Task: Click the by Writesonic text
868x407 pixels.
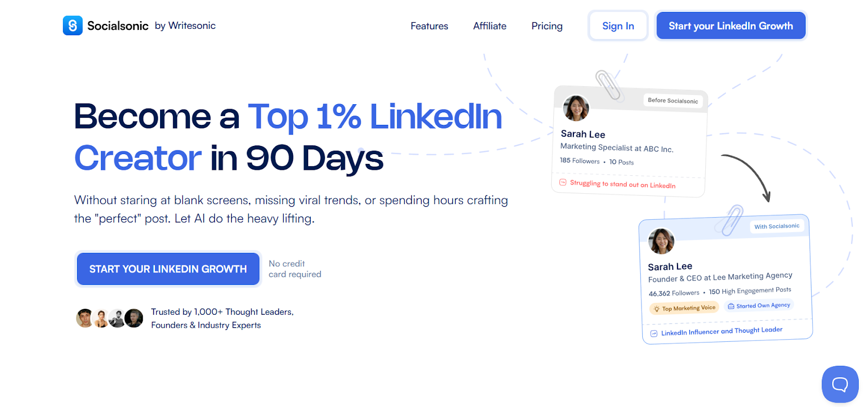Action: (x=185, y=26)
